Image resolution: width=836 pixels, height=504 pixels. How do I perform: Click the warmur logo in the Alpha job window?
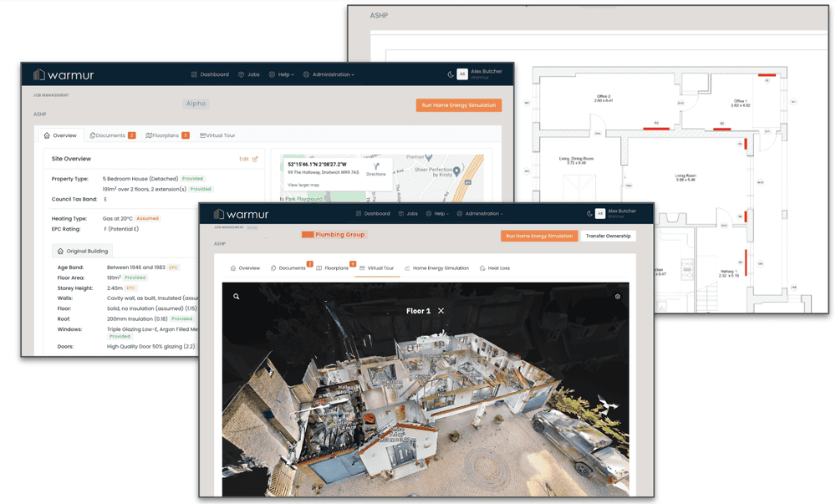coord(64,74)
